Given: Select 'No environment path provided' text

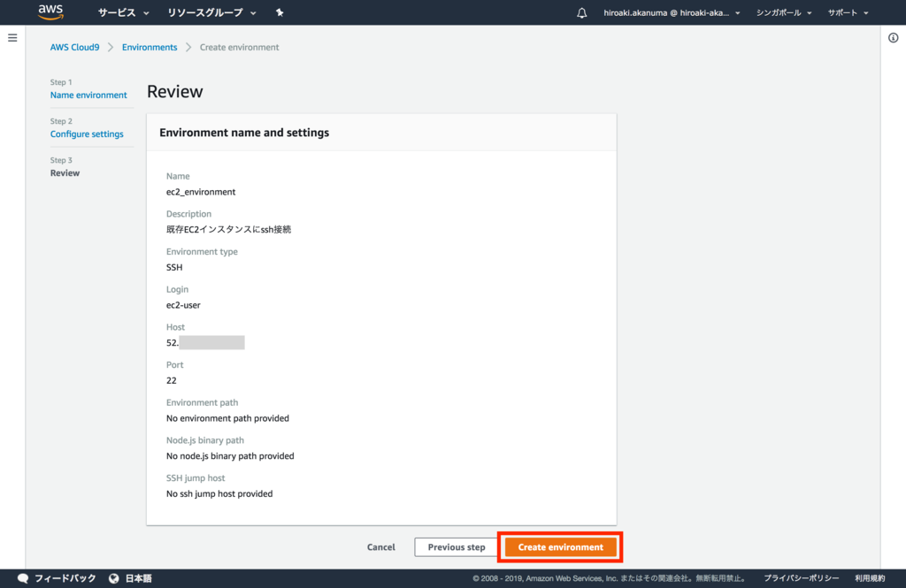Looking at the screenshot, I should 227,418.
